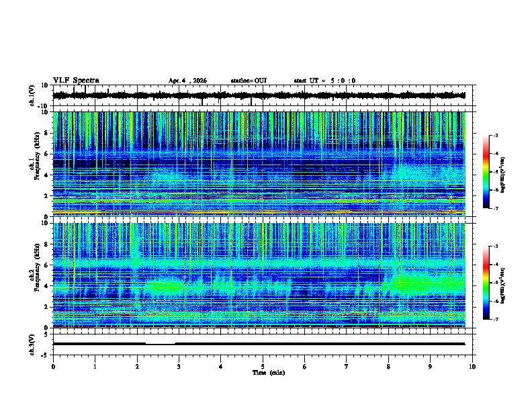Click the "Time (min)" axis title
Image resolution: width=532 pixels, height=411 pixels.
269,373
